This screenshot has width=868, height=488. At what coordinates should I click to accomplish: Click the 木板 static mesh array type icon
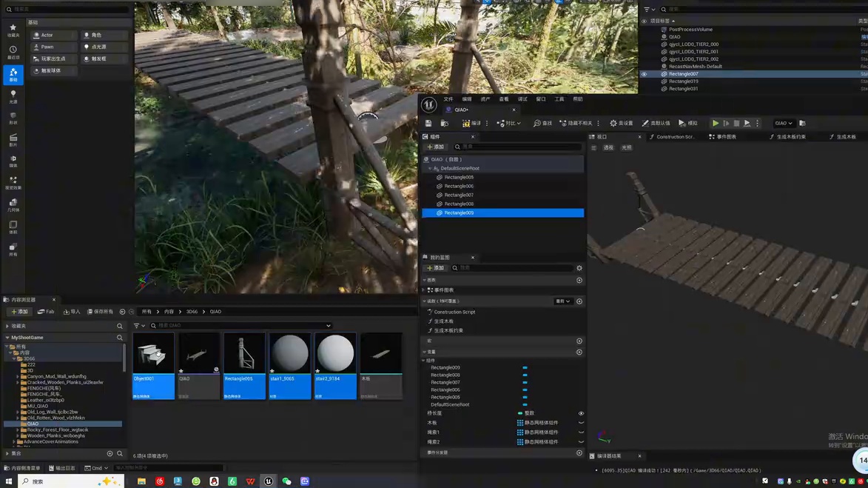(519, 423)
